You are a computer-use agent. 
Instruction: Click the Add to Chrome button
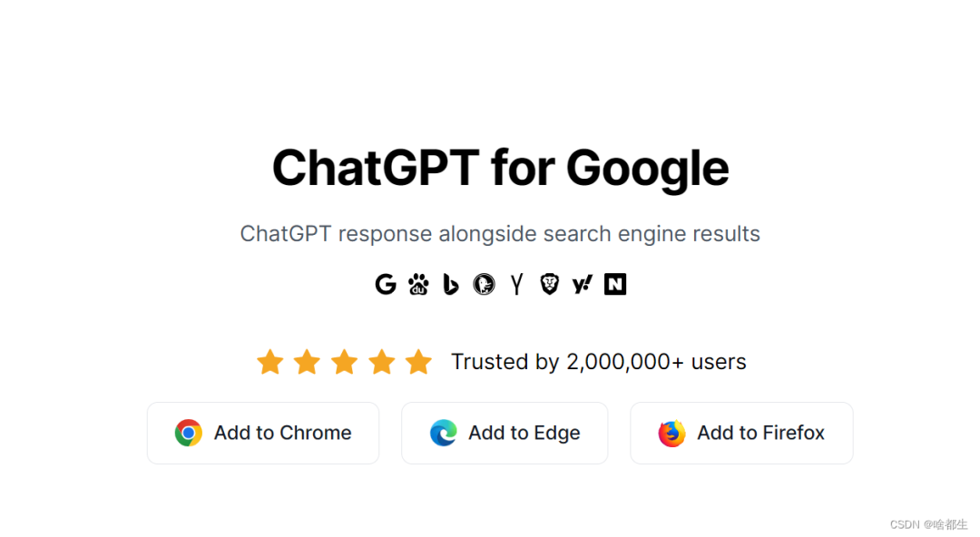click(x=263, y=434)
